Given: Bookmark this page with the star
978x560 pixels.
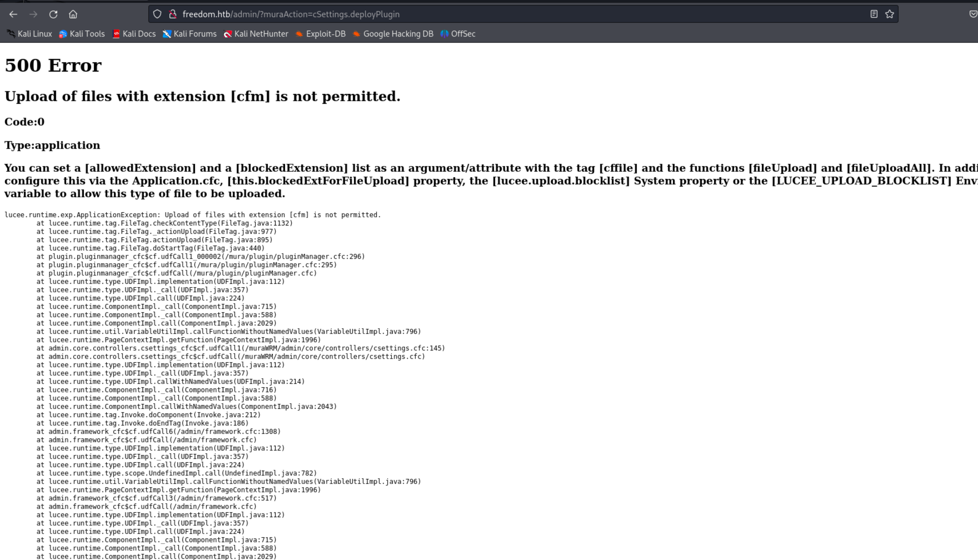Looking at the screenshot, I should click(x=889, y=14).
